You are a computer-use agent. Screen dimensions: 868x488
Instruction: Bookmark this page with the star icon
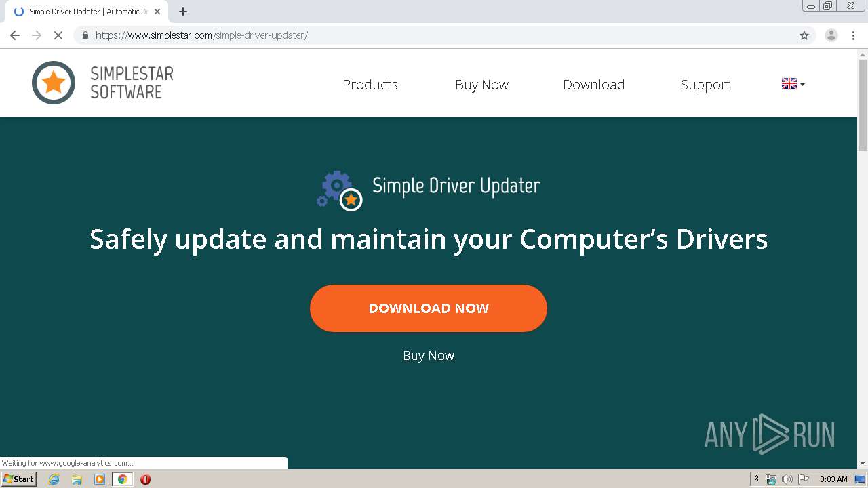[x=804, y=35]
